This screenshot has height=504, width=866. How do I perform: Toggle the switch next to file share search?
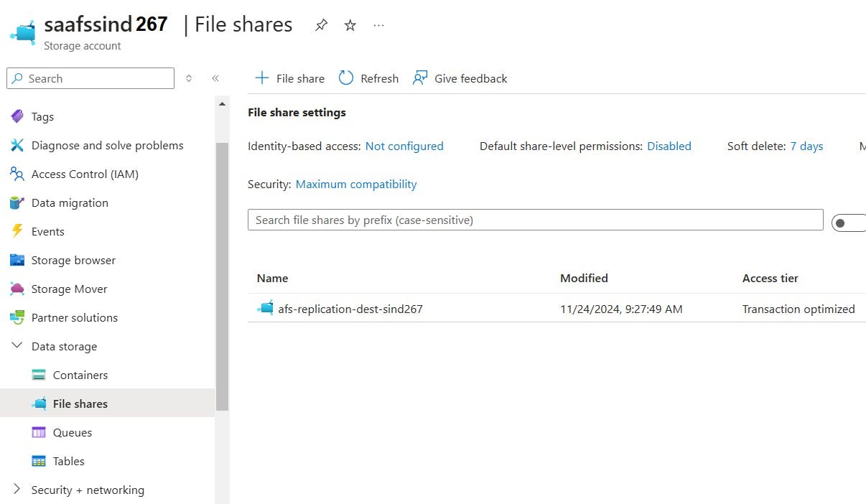[x=849, y=223]
